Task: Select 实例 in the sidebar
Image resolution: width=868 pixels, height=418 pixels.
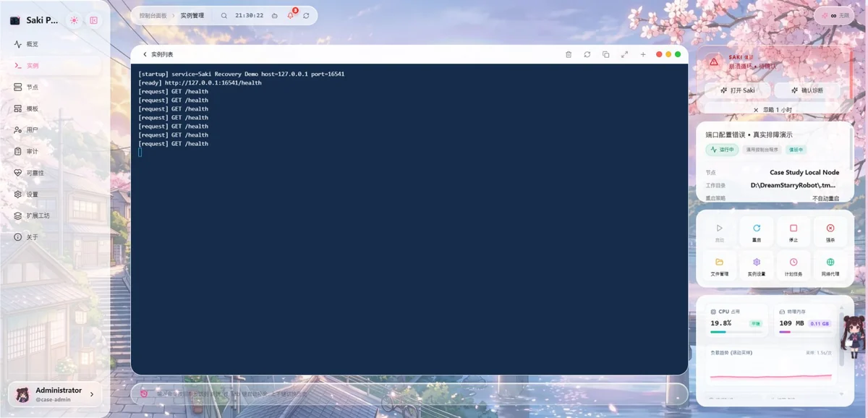Action: [55, 66]
